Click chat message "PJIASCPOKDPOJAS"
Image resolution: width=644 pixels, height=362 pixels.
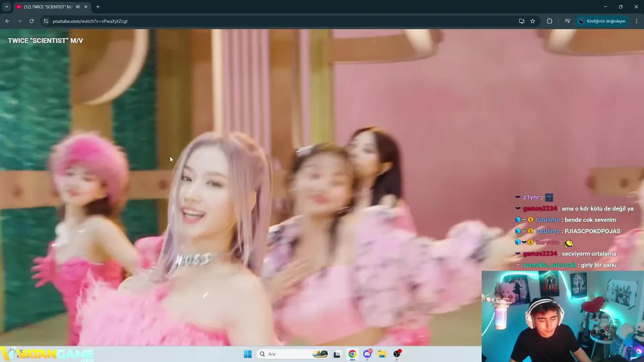592,231
